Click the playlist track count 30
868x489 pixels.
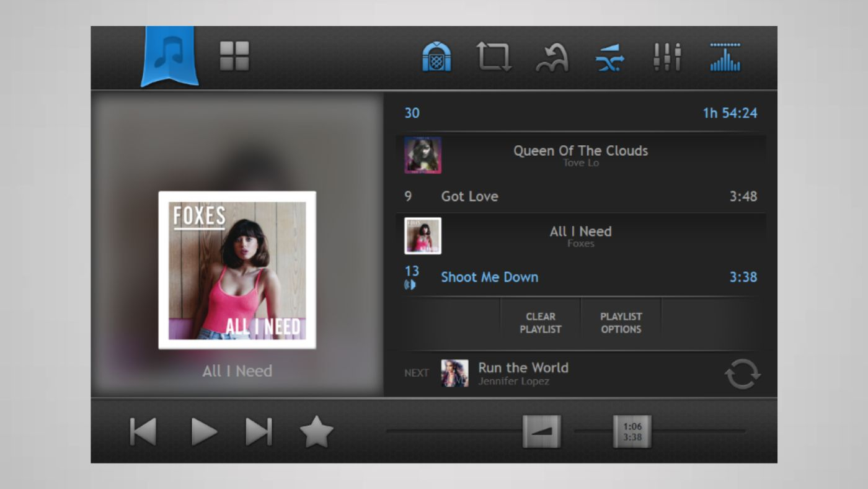point(412,113)
